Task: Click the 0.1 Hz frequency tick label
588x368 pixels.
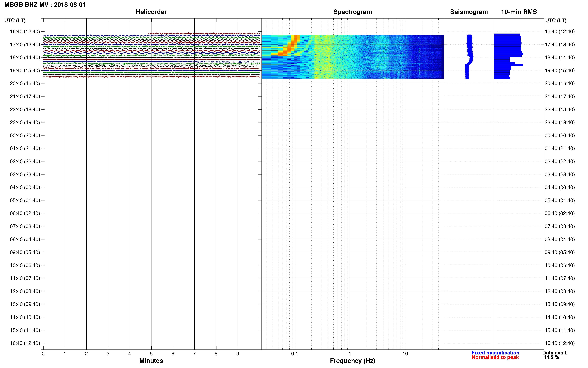Action: tap(295, 354)
